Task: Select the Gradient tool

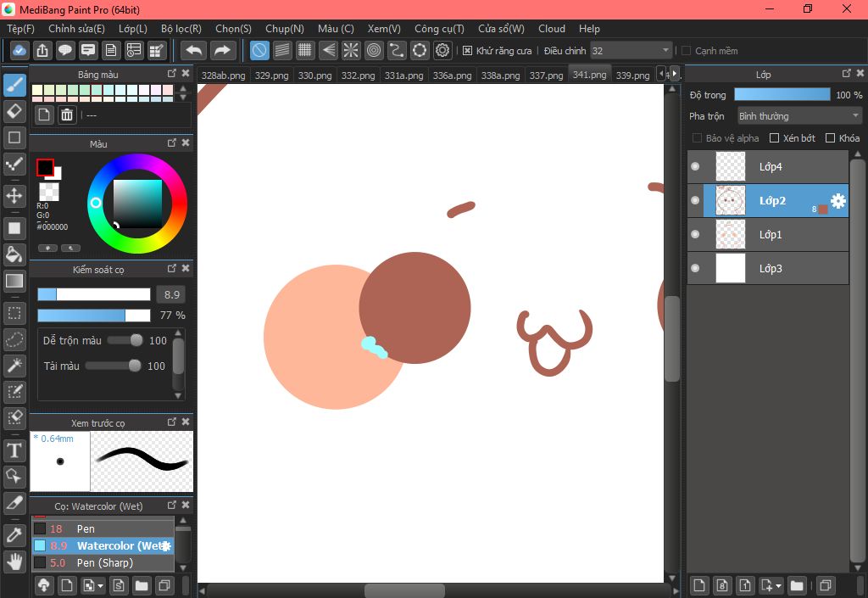Action: [14, 281]
